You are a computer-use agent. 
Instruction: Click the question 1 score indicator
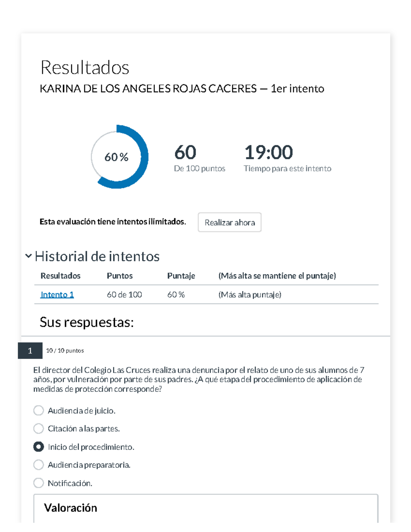(65, 350)
